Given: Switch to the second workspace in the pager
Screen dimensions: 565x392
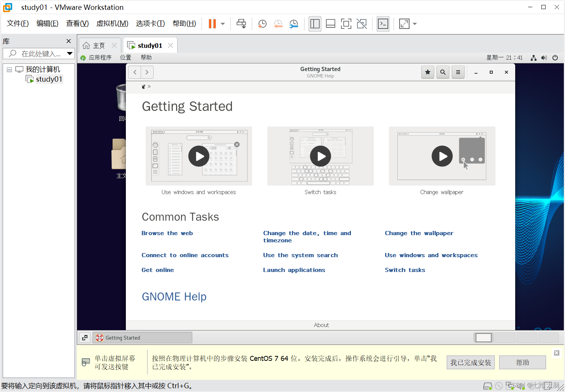Looking at the screenshot, I should click(x=505, y=337).
